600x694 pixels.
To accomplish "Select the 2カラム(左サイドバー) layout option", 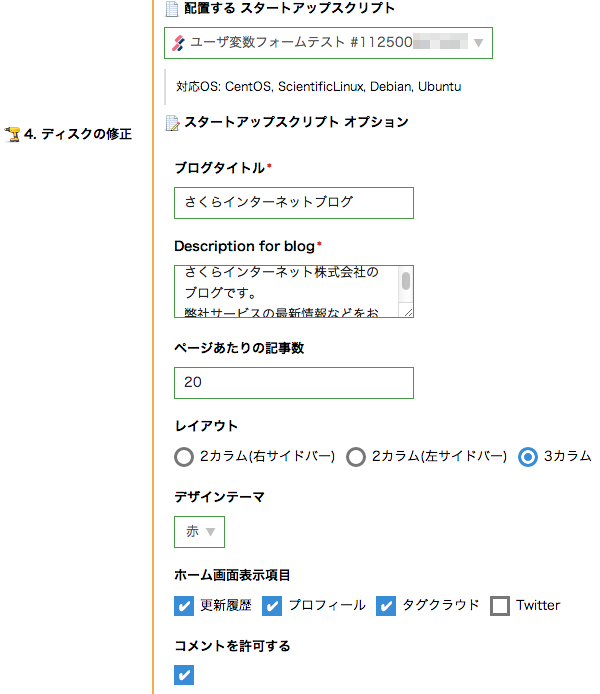I will [356, 457].
